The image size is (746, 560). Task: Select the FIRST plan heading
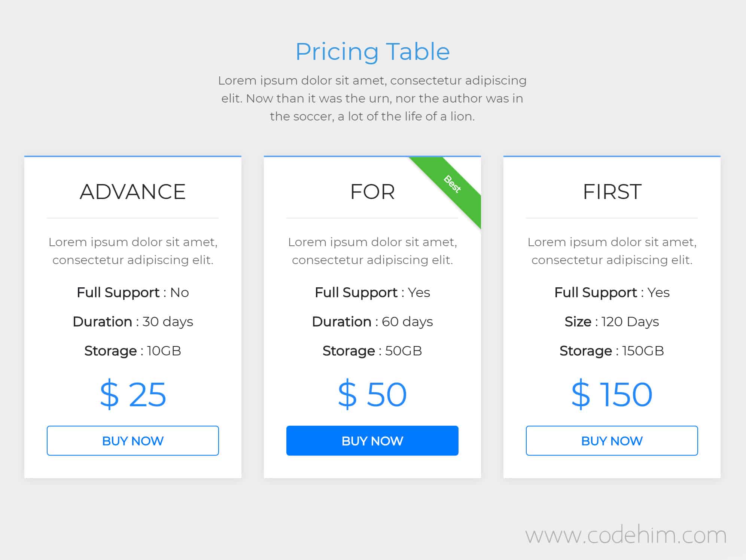tap(612, 192)
